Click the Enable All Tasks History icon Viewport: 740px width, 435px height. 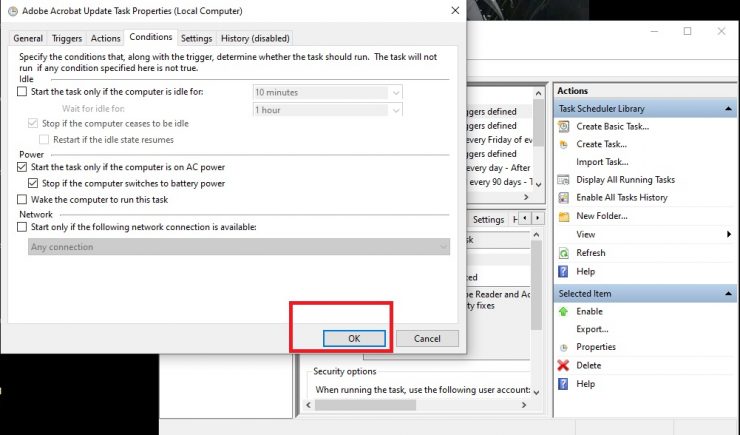pyautogui.click(x=563, y=198)
